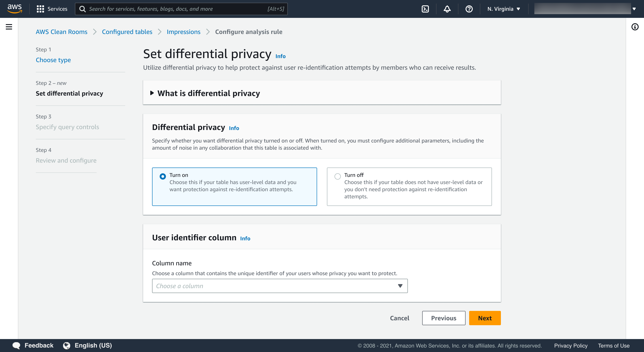Click the Feedback speech bubble icon
The image size is (644, 352).
pyautogui.click(x=17, y=346)
